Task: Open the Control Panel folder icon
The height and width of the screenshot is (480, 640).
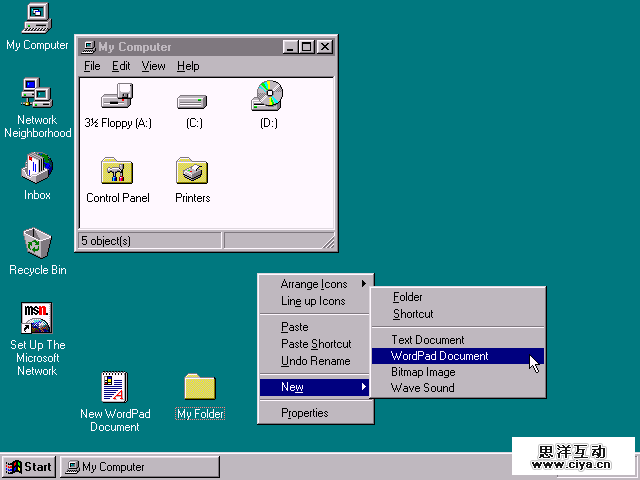Action: [117, 171]
